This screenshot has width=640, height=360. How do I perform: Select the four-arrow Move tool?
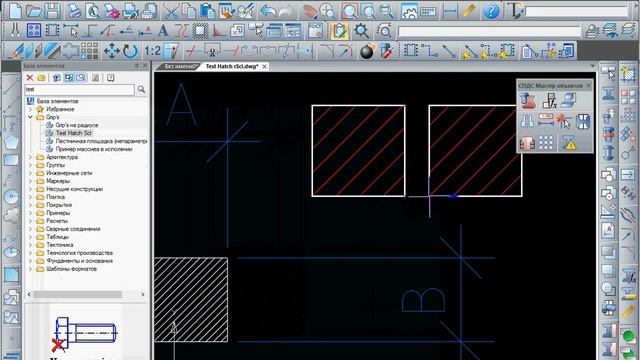pyautogui.click(x=111, y=51)
